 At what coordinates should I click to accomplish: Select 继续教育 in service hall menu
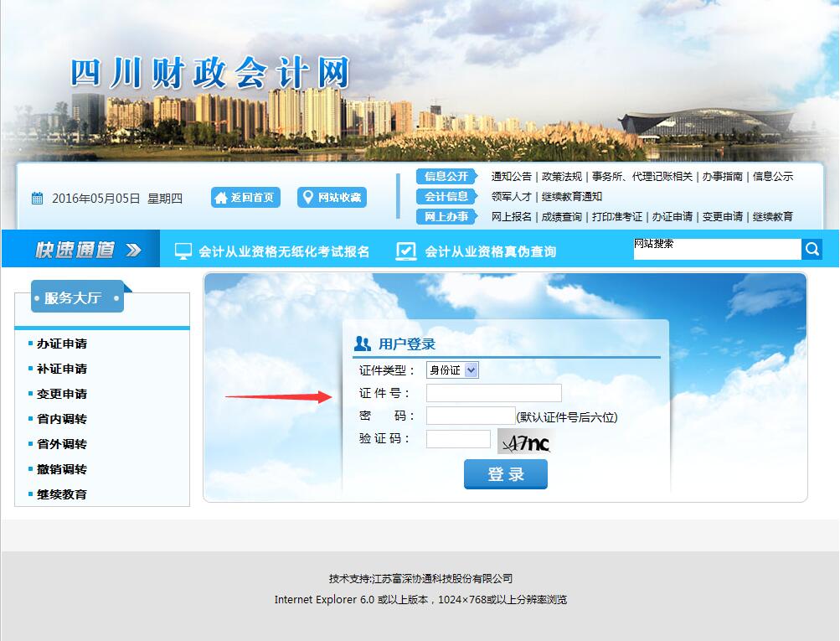click(62, 494)
